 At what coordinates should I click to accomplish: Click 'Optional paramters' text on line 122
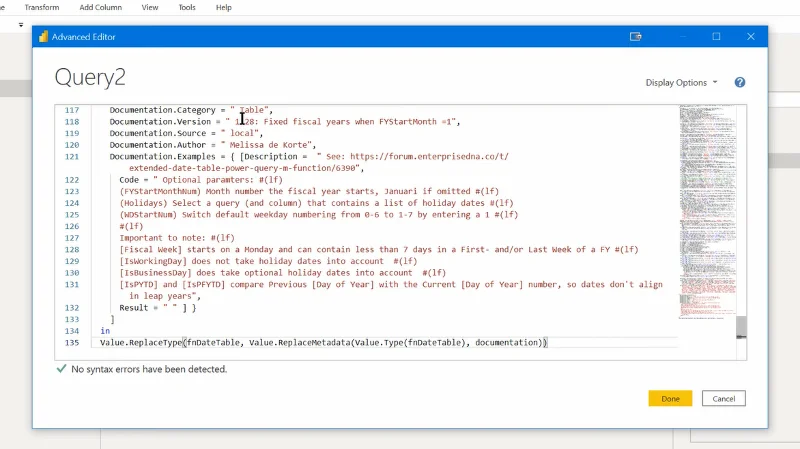(205, 180)
